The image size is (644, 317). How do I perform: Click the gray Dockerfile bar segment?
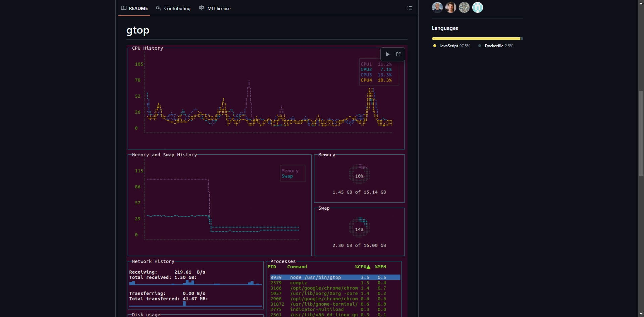point(522,39)
